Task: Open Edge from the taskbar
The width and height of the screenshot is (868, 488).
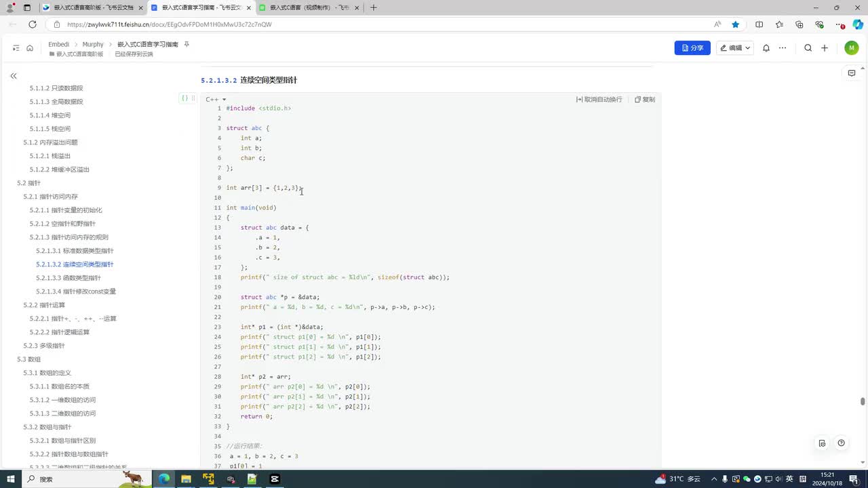Action: pos(164,479)
